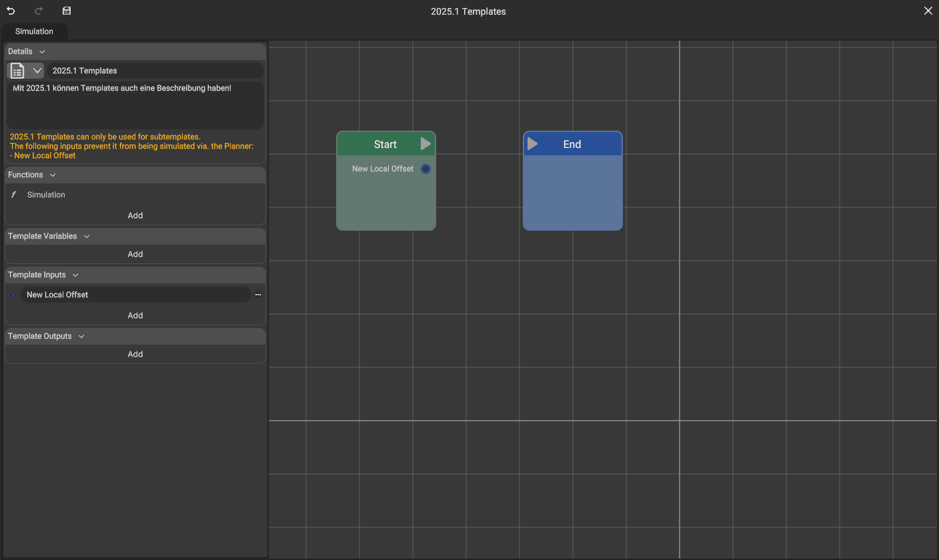Click the Start node execution output arrow
This screenshot has width=939, height=560.
tap(425, 144)
